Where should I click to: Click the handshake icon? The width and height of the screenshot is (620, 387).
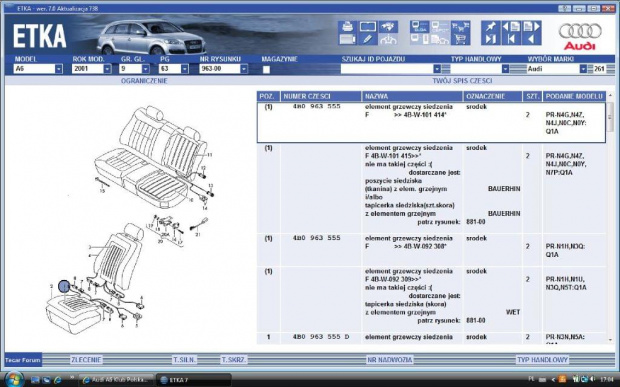point(388,26)
